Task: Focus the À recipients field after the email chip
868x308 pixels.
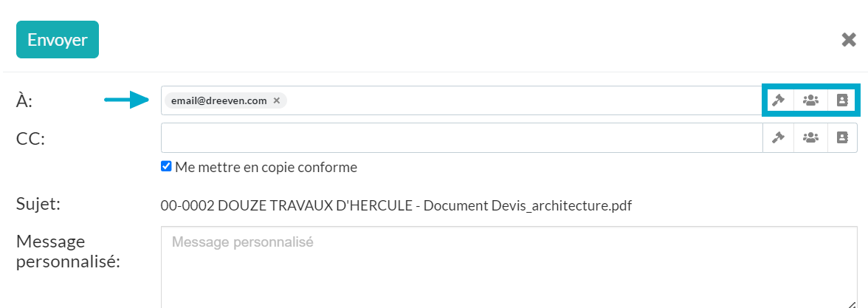Action: (523, 100)
